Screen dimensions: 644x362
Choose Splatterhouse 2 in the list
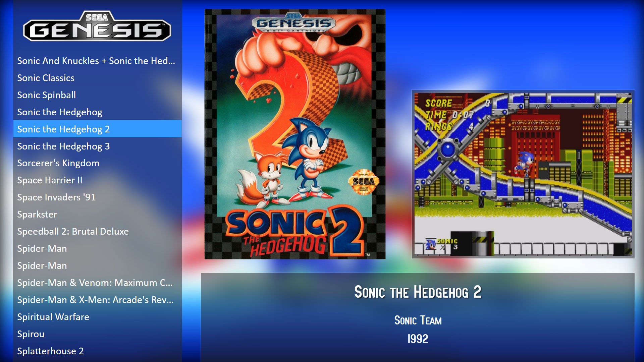[x=97, y=351]
